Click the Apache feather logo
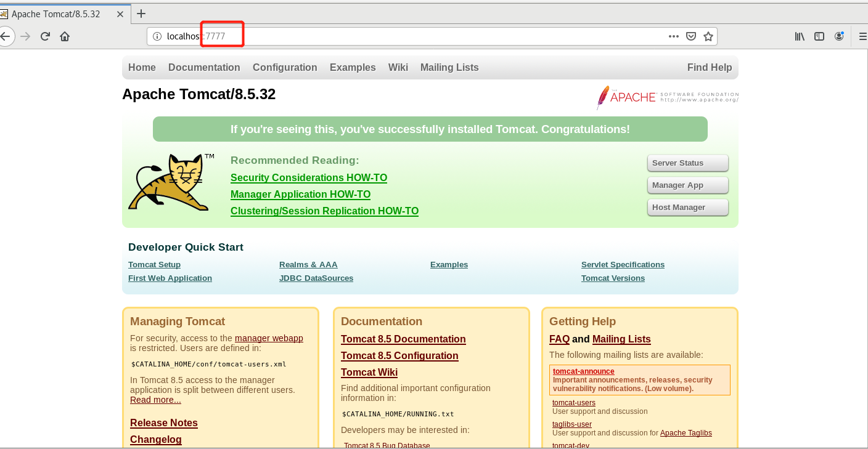The width and height of the screenshot is (868, 449). click(667, 97)
